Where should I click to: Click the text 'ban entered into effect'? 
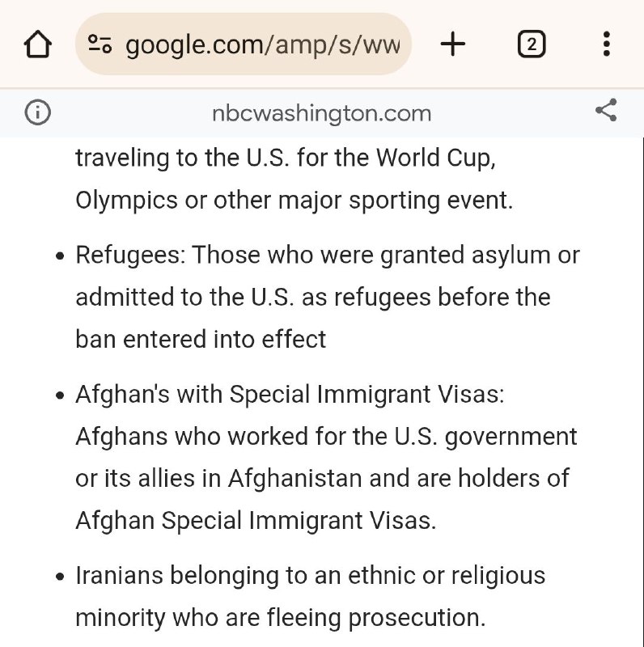(201, 340)
